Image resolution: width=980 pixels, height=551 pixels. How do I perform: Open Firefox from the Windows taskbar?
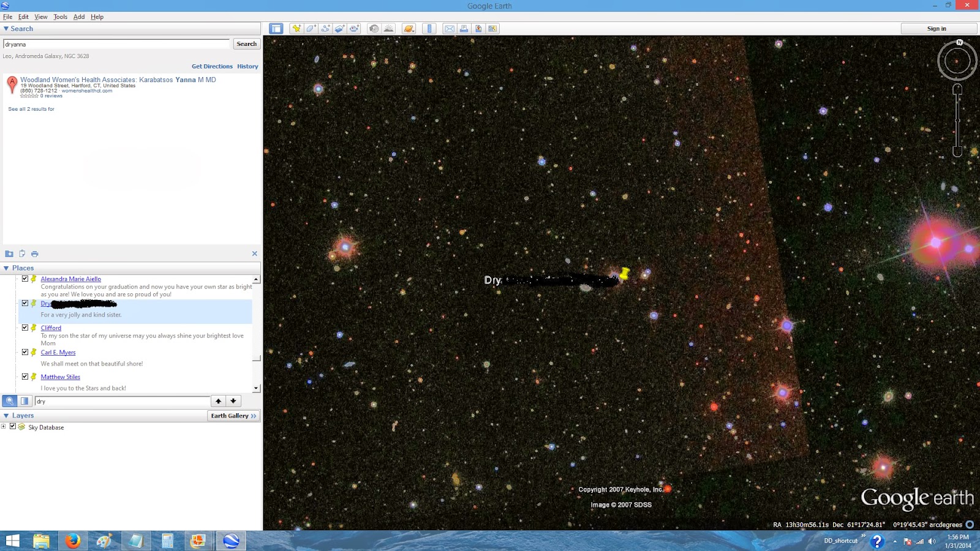(73, 541)
